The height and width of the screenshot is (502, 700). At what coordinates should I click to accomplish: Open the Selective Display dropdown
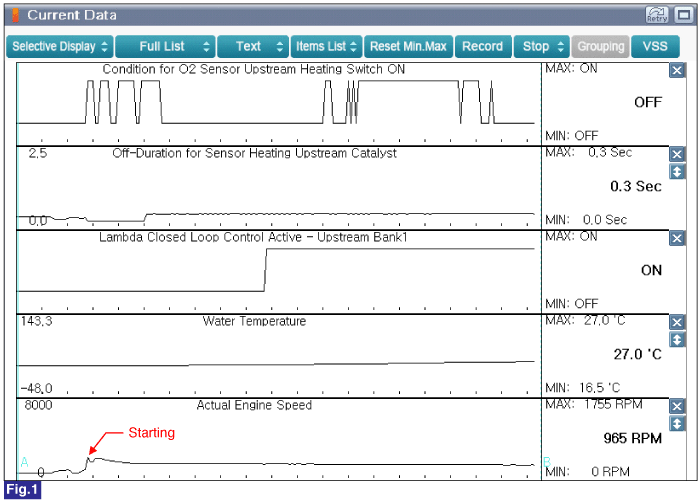(x=60, y=46)
